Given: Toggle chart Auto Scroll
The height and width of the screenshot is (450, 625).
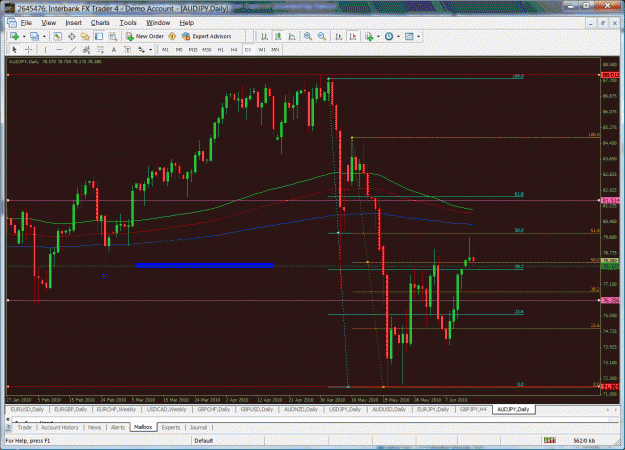Looking at the screenshot, I should pos(339,36).
